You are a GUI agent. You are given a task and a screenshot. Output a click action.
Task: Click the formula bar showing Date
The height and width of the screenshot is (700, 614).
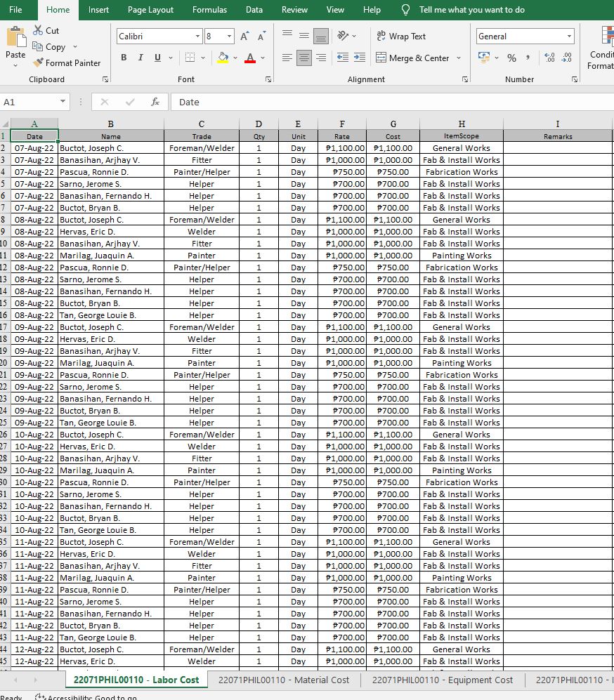[x=393, y=103]
